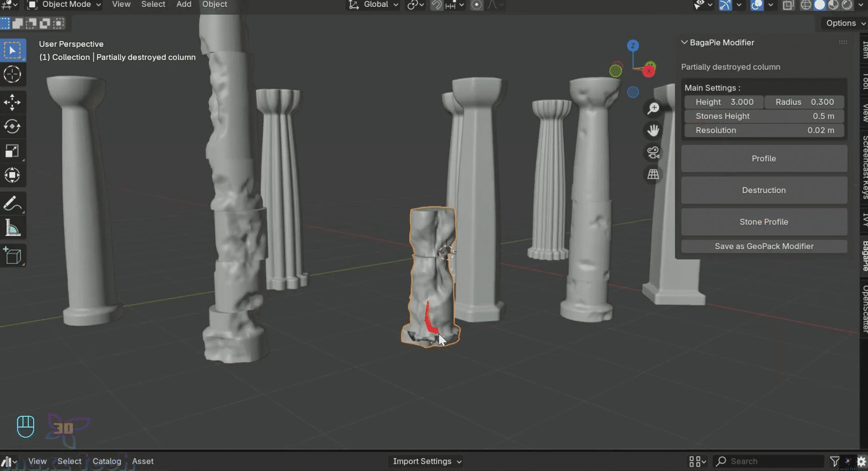Click the Destruction button

764,190
